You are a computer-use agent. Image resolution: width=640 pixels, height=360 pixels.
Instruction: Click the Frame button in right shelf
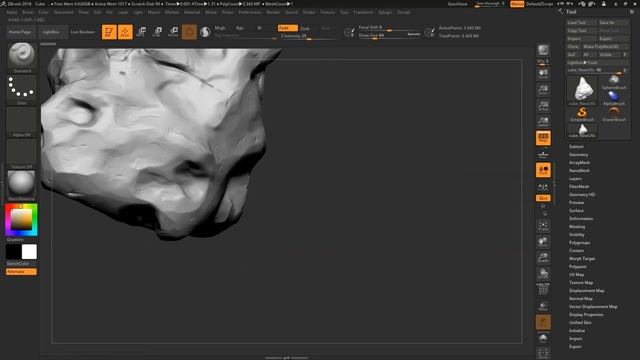(543, 226)
